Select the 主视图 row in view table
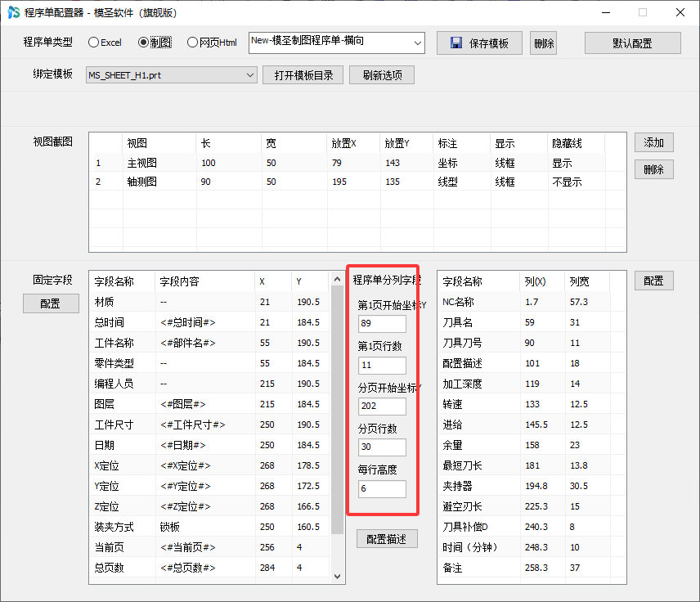 pyautogui.click(x=357, y=163)
